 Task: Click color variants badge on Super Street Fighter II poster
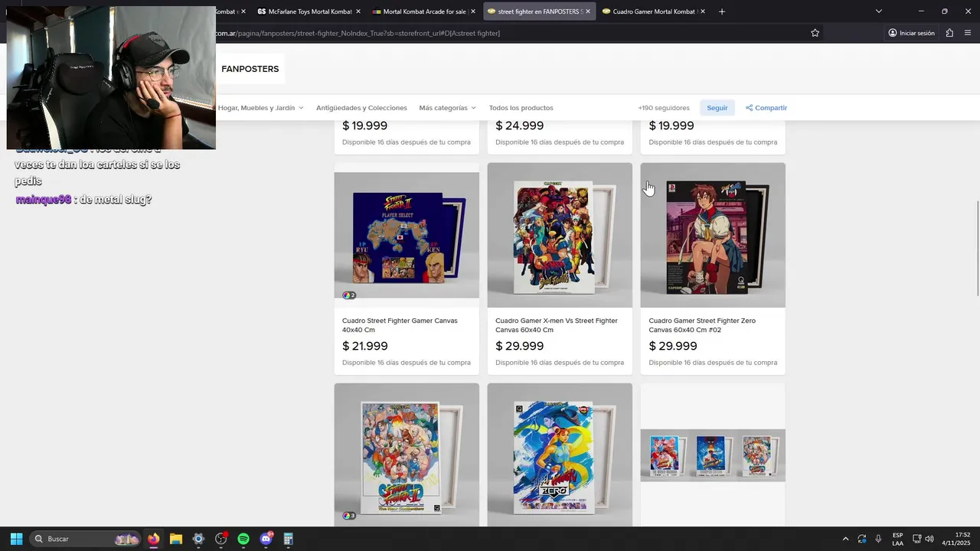pyautogui.click(x=349, y=516)
